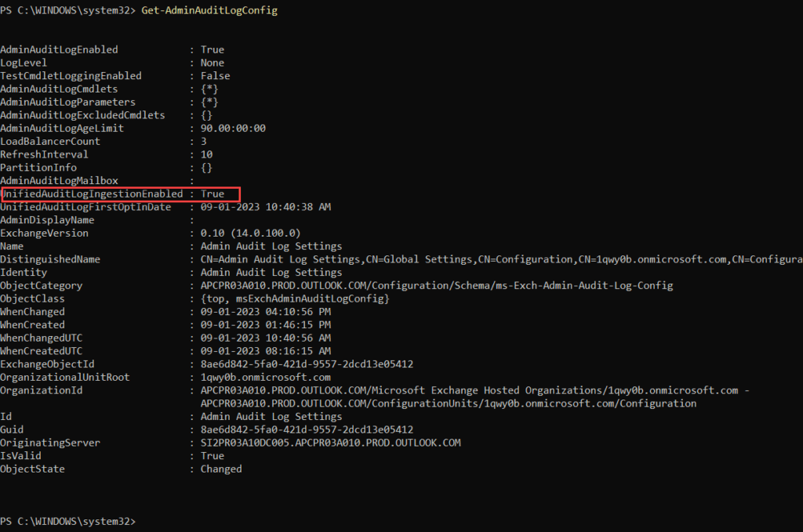Click the ObjectState Changed value
This screenshot has height=532, width=803.
coord(221,469)
